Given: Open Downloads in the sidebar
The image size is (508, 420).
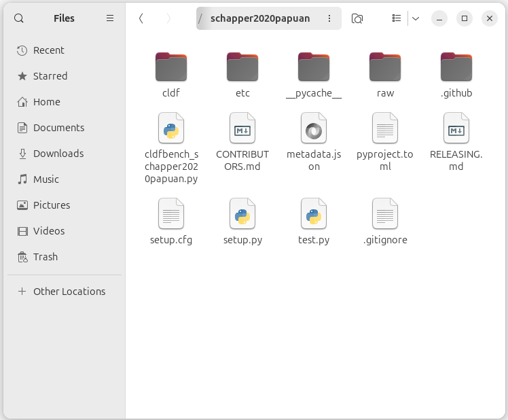Looking at the screenshot, I should (x=65, y=154).
